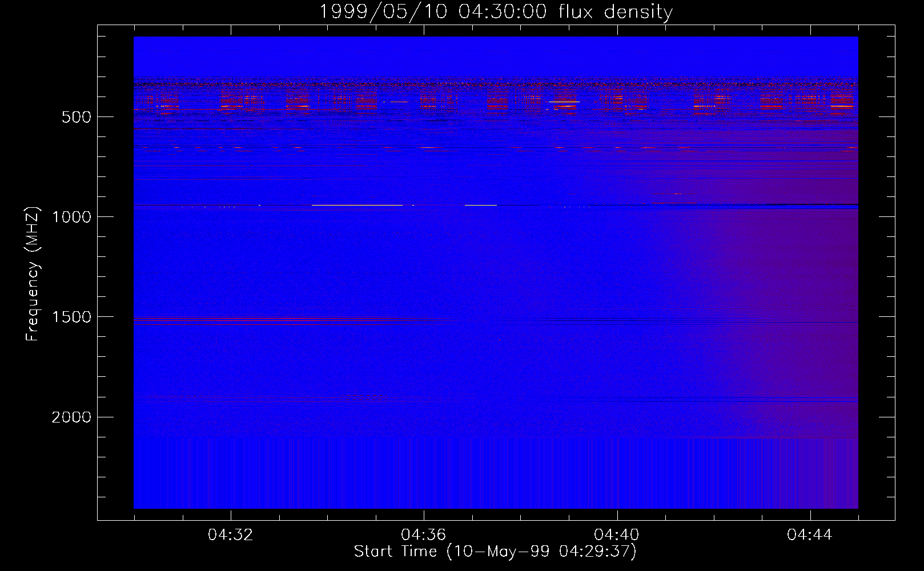Click the 'Start Time (10-May-99 04:29:37)' axis label
The image size is (924, 571).
pos(495,552)
